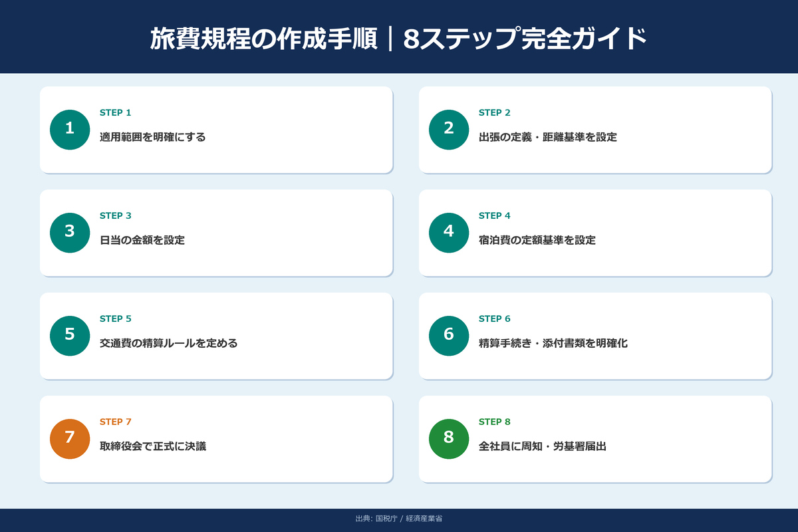The height and width of the screenshot is (532, 798).
Task: Click 精算手続き・添付書類を明確化 text
Action: pyautogui.click(x=553, y=344)
